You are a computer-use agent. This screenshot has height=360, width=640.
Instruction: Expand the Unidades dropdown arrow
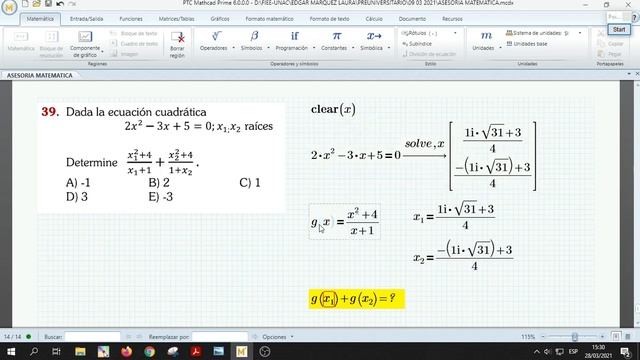pos(500,48)
